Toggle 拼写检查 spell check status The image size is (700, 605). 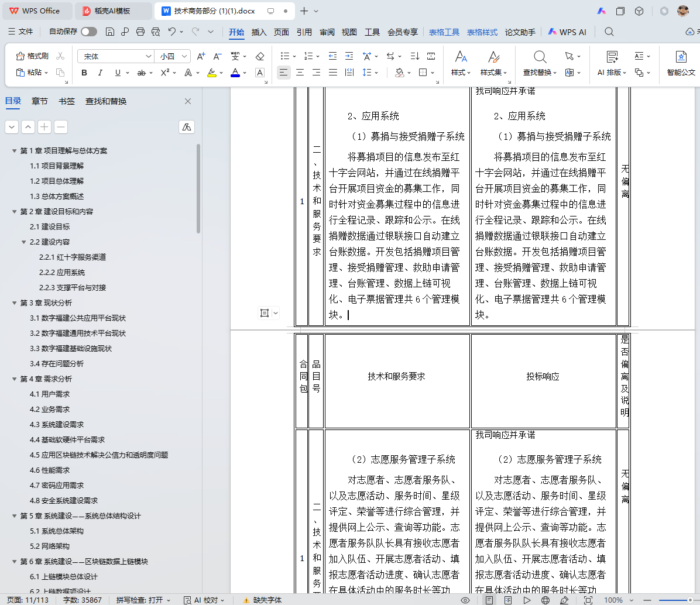(143, 600)
